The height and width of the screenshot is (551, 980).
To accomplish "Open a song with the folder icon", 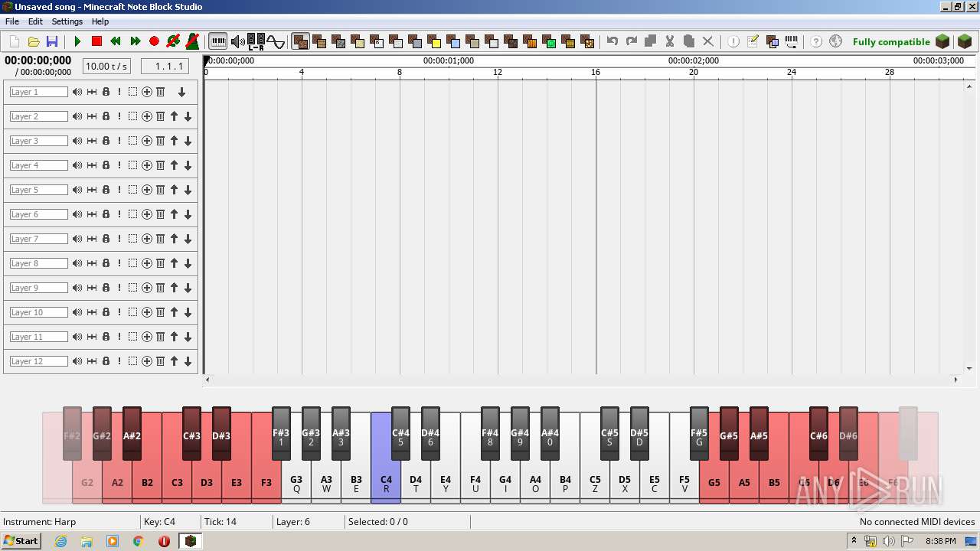I will pos(34,41).
